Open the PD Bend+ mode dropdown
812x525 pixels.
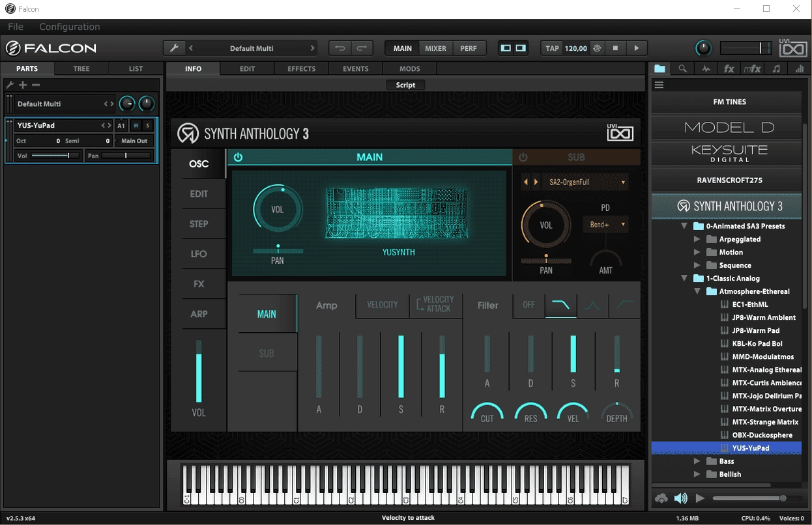[x=605, y=224]
